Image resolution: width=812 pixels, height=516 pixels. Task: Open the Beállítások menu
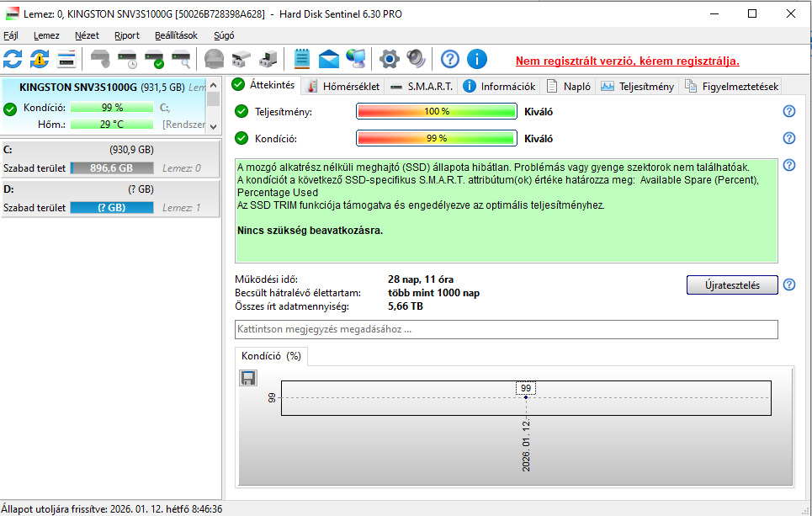pos(176,35)
